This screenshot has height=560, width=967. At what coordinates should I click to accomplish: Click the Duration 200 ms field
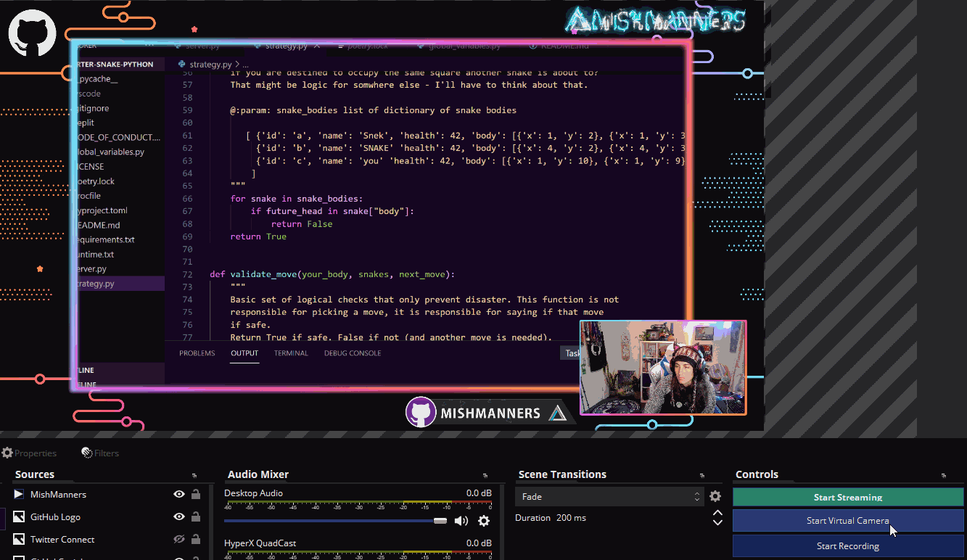pos(571,518)
